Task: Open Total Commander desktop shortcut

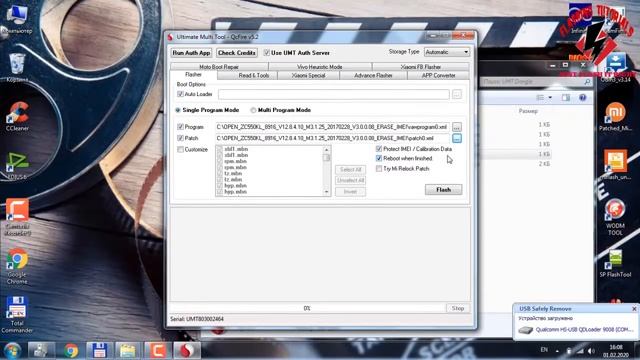Action: pos(17,314)
